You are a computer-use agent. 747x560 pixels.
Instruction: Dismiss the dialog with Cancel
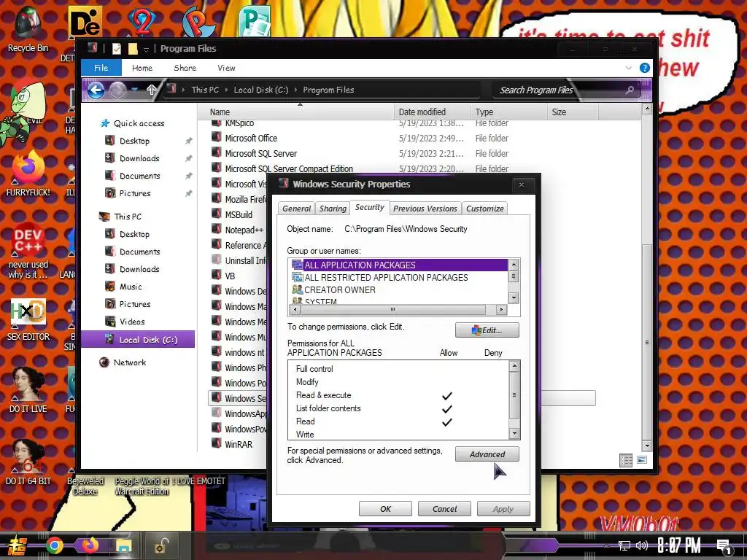pyautogui.click(x=444, y=508)
